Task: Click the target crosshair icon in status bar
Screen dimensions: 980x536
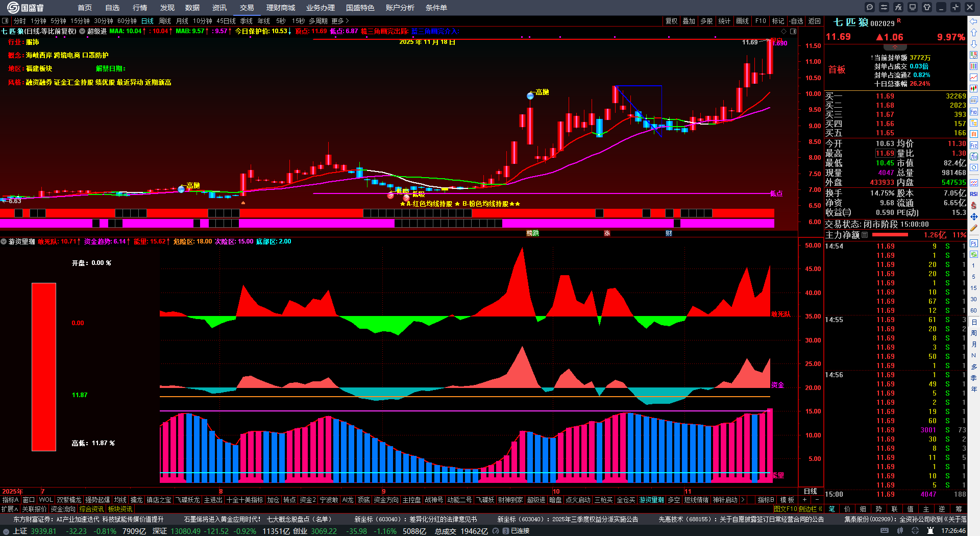Action: [916, 531]
